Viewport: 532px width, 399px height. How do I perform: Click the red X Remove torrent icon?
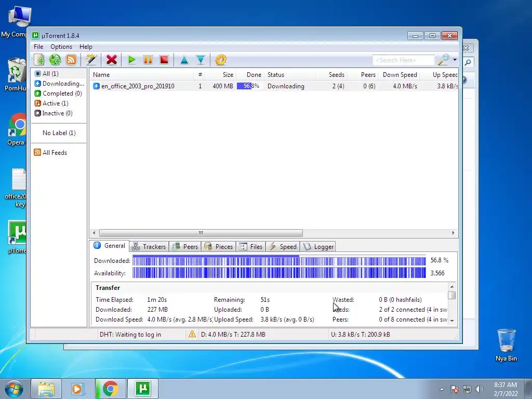point(111,60)
